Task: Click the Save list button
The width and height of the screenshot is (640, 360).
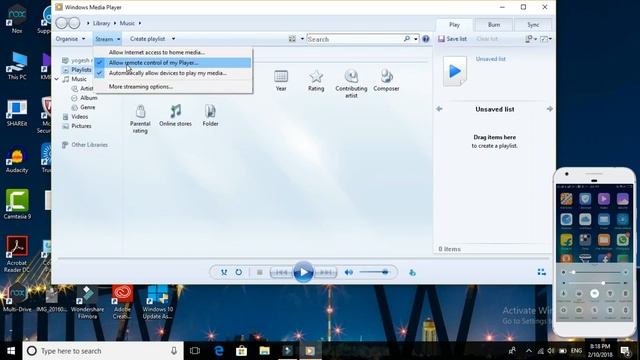Action: [452, 39]
